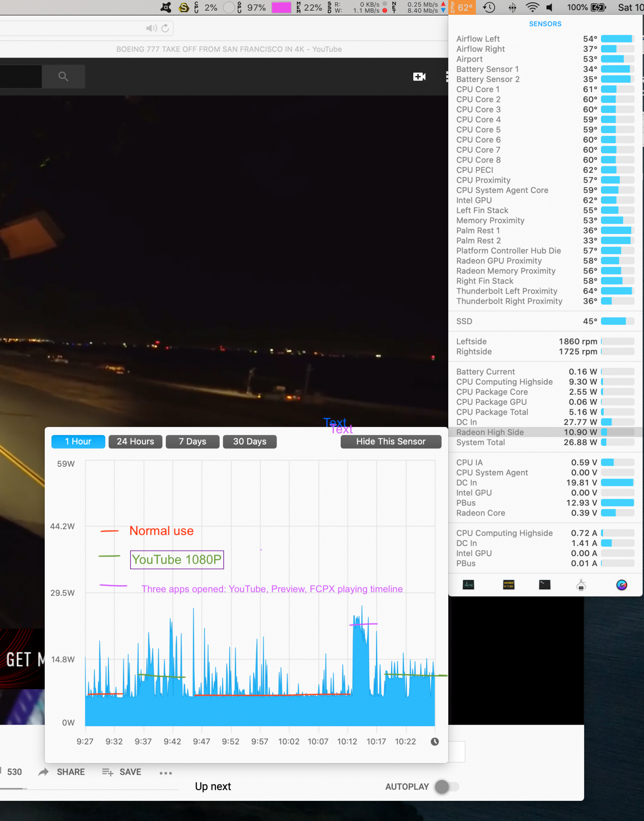Select the 1 Hour graph range
The image size is (644, 821).
tap(78, 441)
